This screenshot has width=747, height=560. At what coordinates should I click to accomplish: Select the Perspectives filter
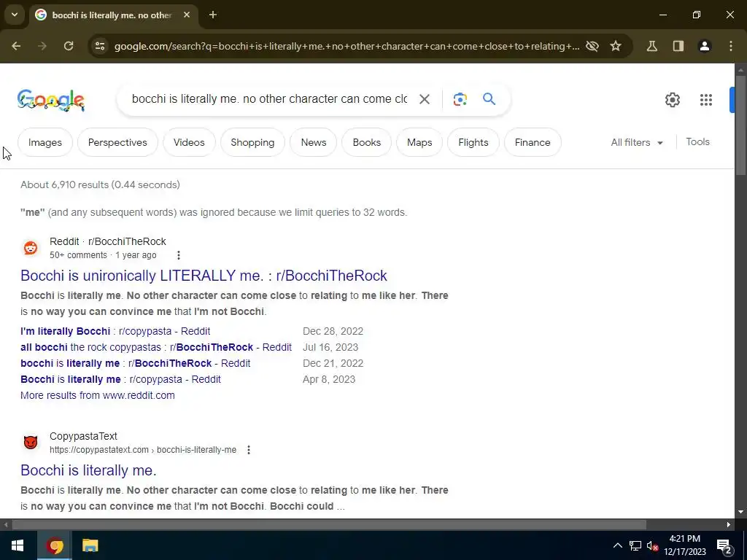pos(117,142)
